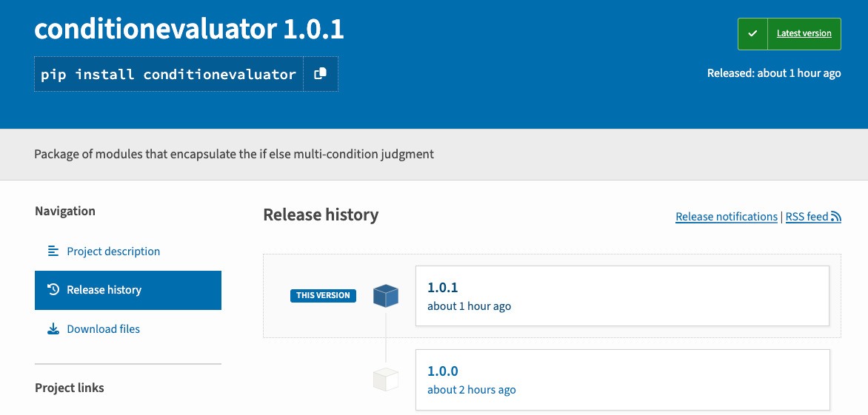Click the Release history clock icon
Image resolution: width=868 pixels, height=415 pixels.
pyautogui.click(x=53, y=290)
